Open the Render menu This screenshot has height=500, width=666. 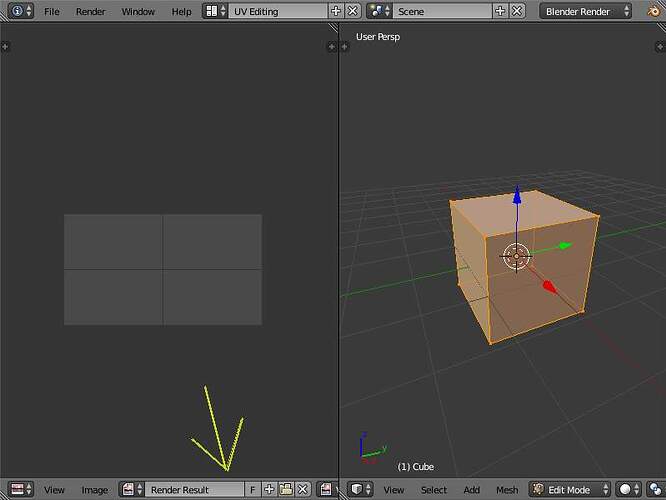coord(90,11)
